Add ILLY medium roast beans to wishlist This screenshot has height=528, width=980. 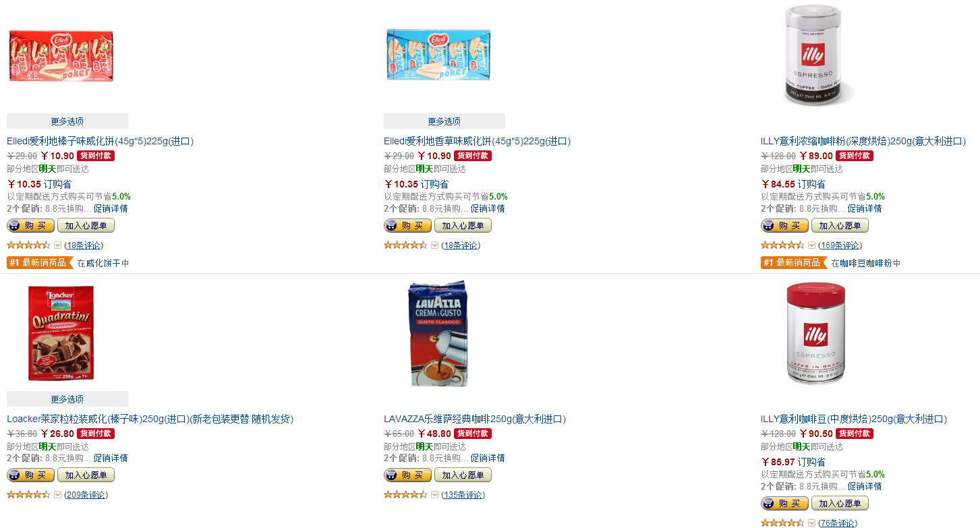pyautogui.click(x=840, y=504)
